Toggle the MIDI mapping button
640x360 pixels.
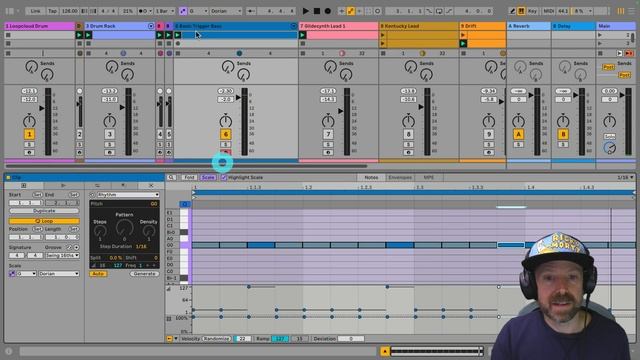(x=549, y=11)
